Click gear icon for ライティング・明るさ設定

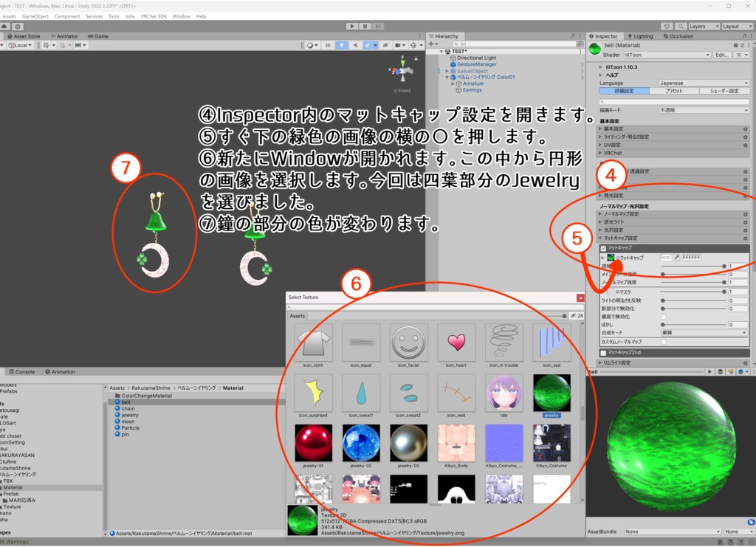tap(746, 137)
